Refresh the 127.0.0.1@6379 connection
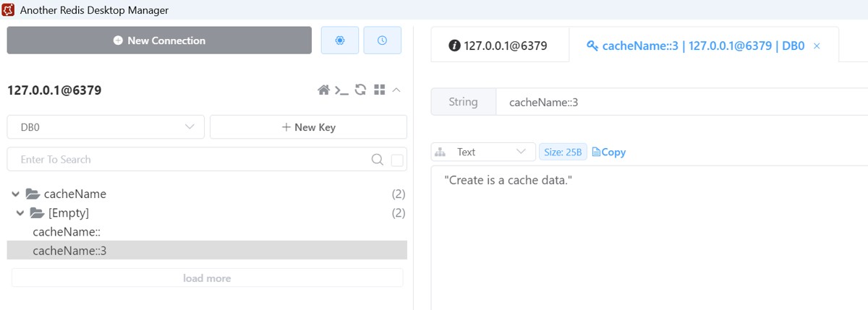The image size is (868, 310). (360, 90)
